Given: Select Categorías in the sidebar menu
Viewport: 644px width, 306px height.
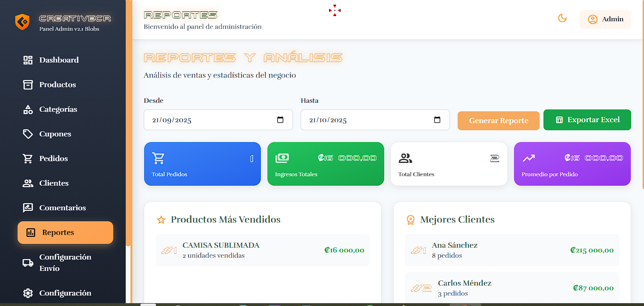Looking at the screenshot, I should [58, 109].
